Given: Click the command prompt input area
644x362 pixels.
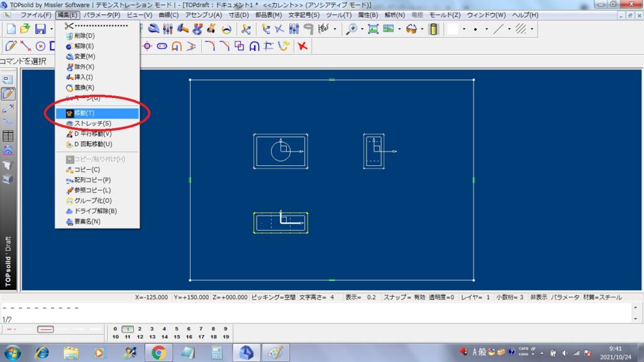Looking at the screenshot, I should coord(316,313).
